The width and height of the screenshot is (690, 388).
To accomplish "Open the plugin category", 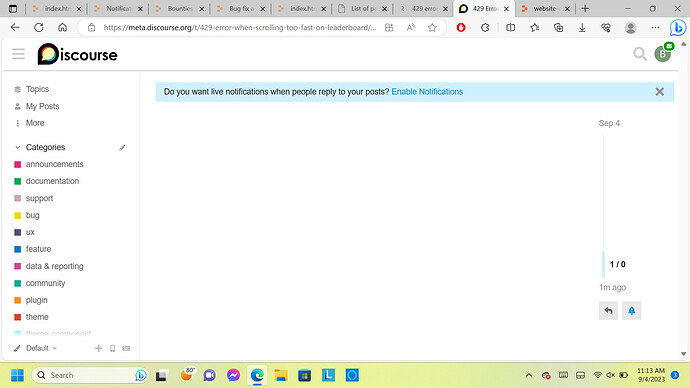I will (x=37, y=300).
